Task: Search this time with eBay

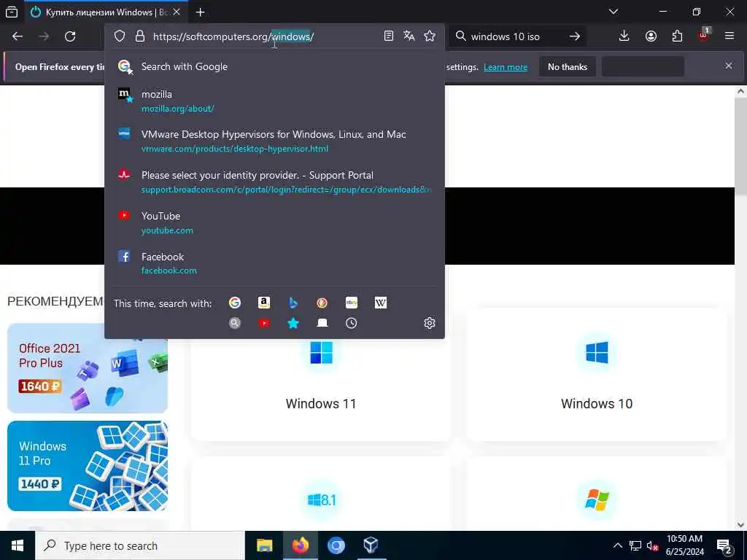Action: (352, 303)
